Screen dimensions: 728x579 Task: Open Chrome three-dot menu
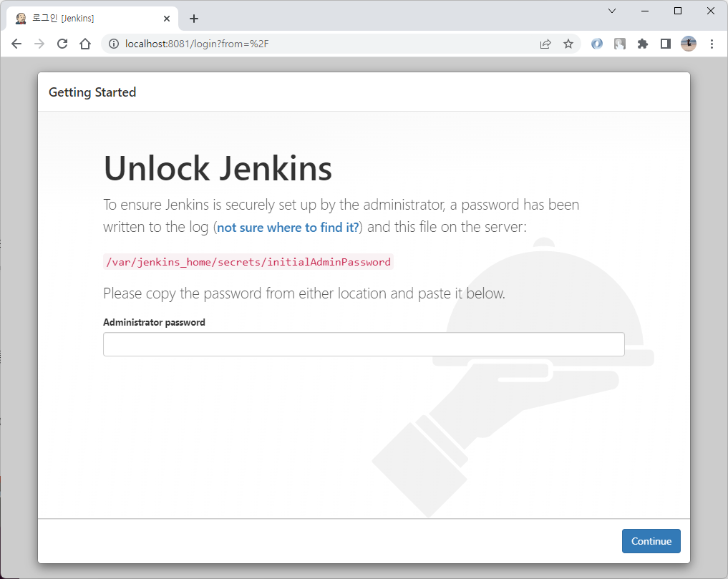coord(712,44)
